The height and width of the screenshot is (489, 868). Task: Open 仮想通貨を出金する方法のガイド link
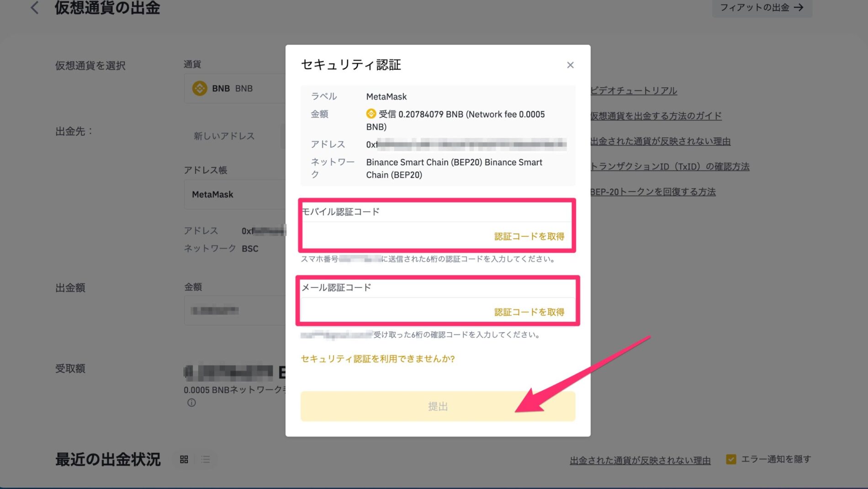pos(656,116)
